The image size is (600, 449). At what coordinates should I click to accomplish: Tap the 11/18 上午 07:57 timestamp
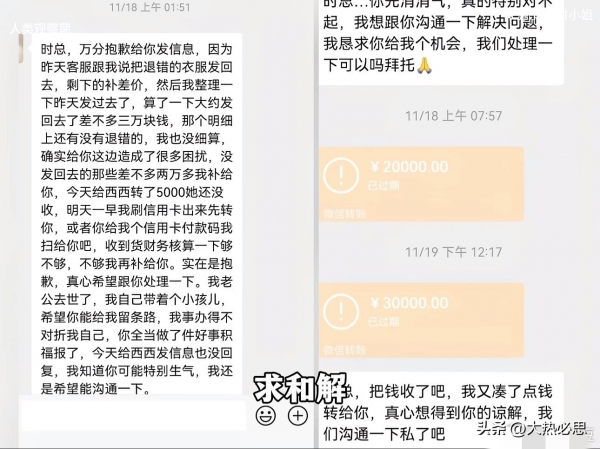coord(453,116)
